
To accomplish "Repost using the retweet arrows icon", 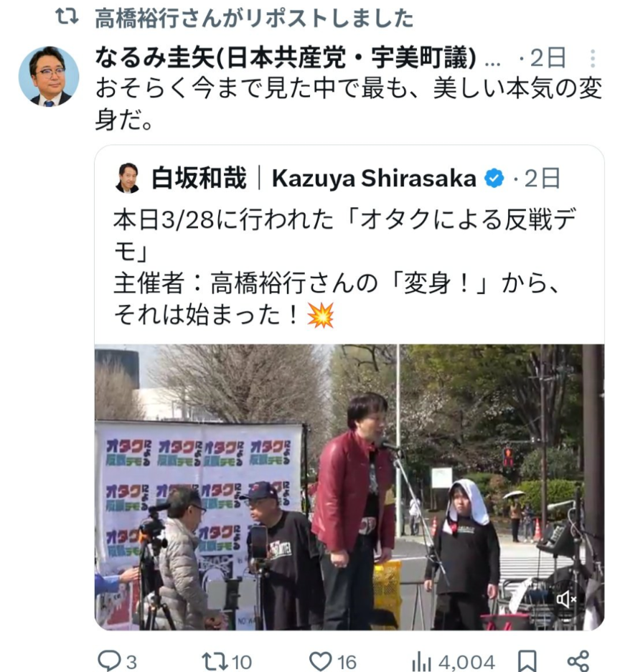I will pos(215,661).
